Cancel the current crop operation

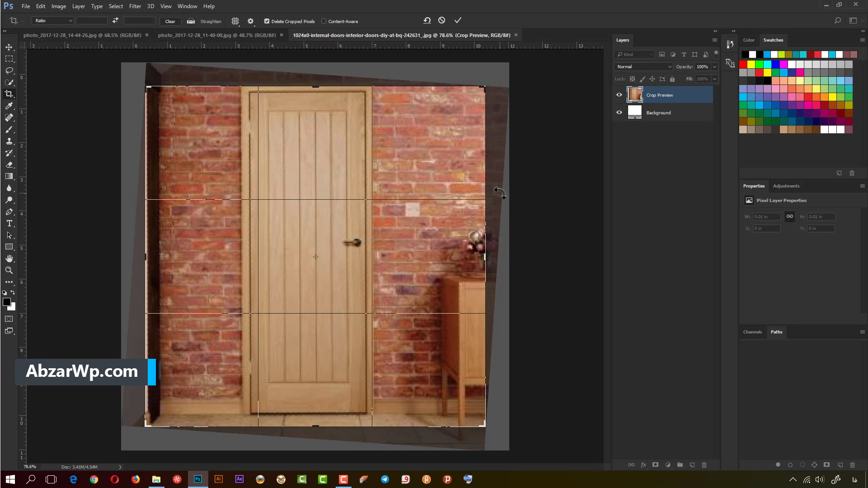click(x=442, y=20)
